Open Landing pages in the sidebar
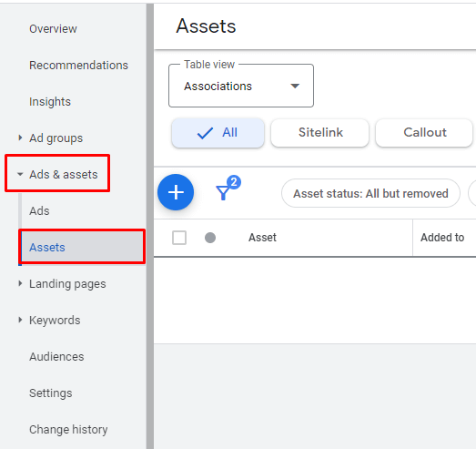The image size is (476, 449). coord(67,284)
